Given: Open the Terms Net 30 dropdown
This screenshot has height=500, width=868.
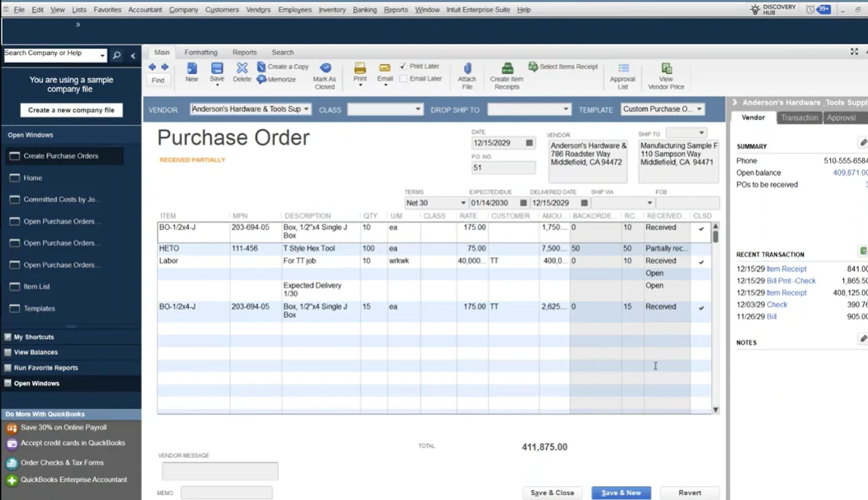Looking at the screenshot, I should click(463, 203).
